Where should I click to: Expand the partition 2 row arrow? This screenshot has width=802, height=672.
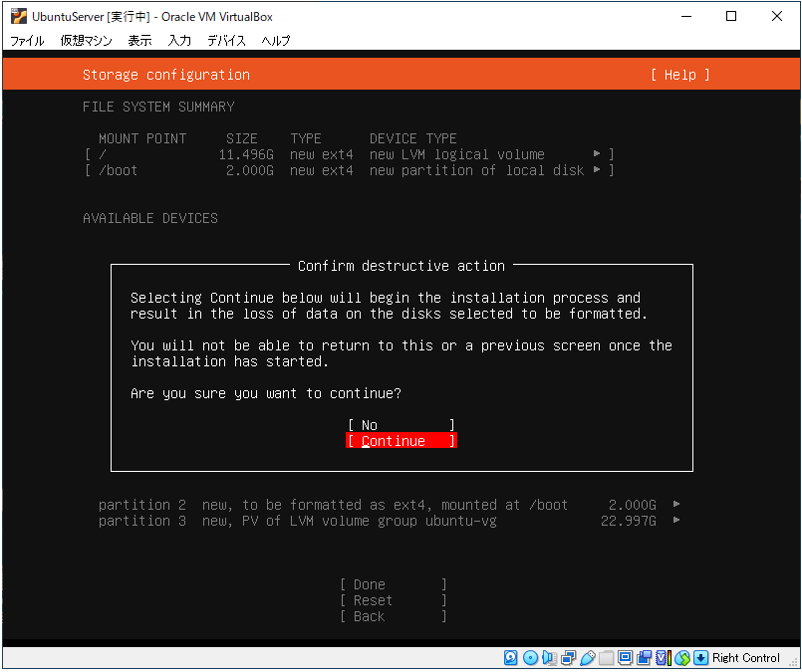coord(677,505)
